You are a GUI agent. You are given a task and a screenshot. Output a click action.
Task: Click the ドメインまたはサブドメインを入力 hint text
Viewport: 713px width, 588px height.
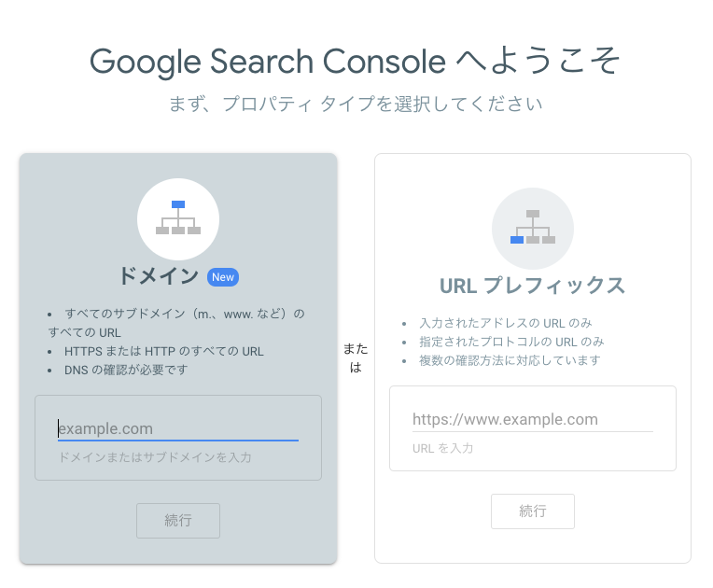click(155, 457)
